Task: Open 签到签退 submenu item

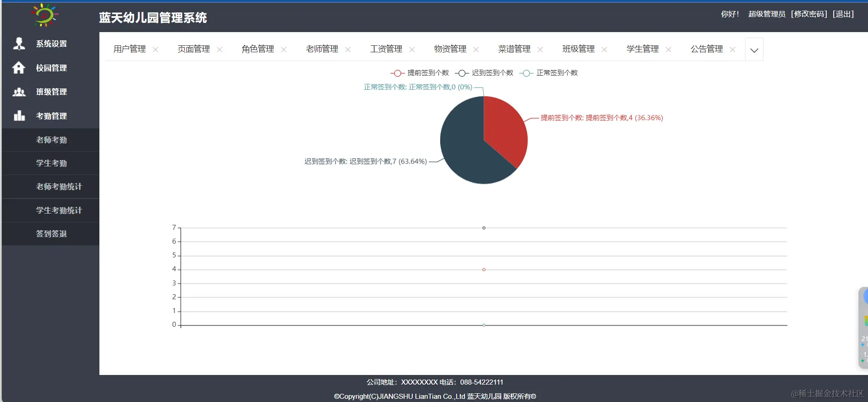Action: pyautogui.click(x=50, y=234)
